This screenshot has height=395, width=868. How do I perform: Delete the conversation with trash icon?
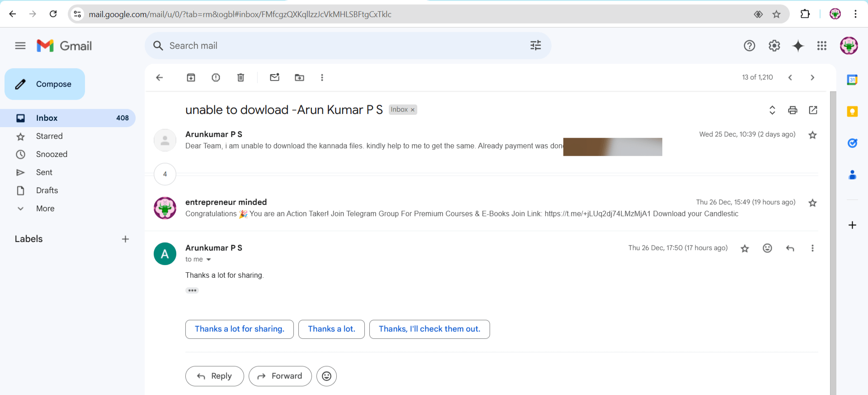click(241, 77)
